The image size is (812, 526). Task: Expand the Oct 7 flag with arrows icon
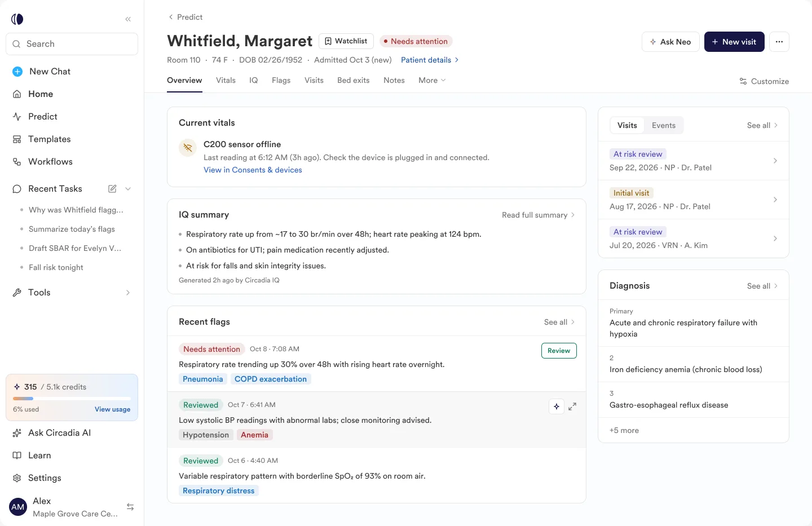pyautogui.click(x=572, y=406)
